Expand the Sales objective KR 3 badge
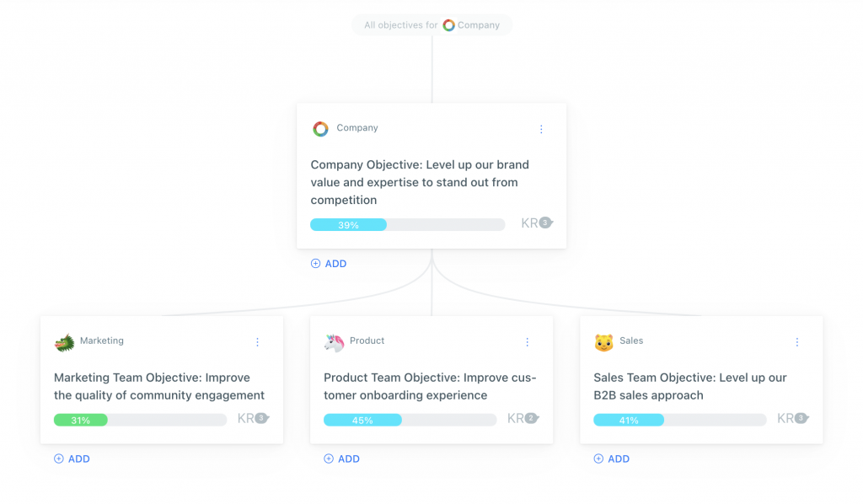 [x=793, y=418]
